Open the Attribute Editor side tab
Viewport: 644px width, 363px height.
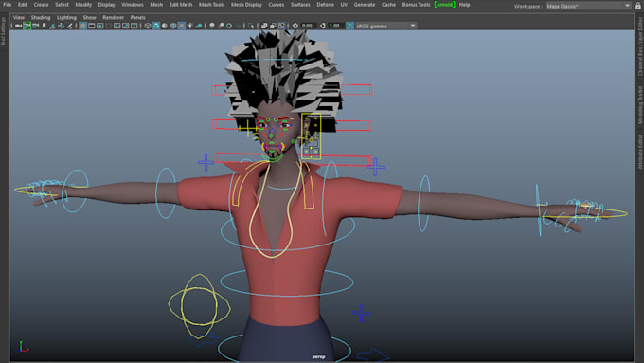point(640,152)
